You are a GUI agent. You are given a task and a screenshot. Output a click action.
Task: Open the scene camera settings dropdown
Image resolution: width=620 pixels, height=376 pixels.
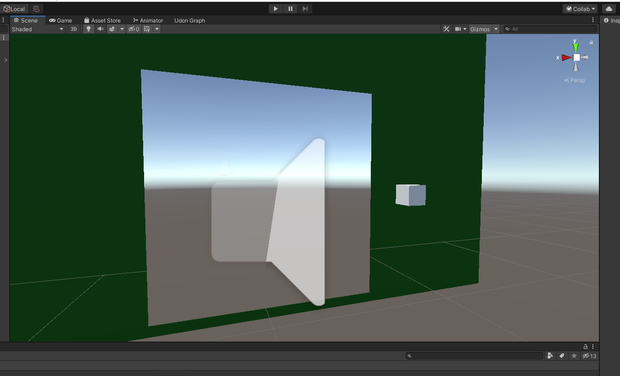[460, 29]
